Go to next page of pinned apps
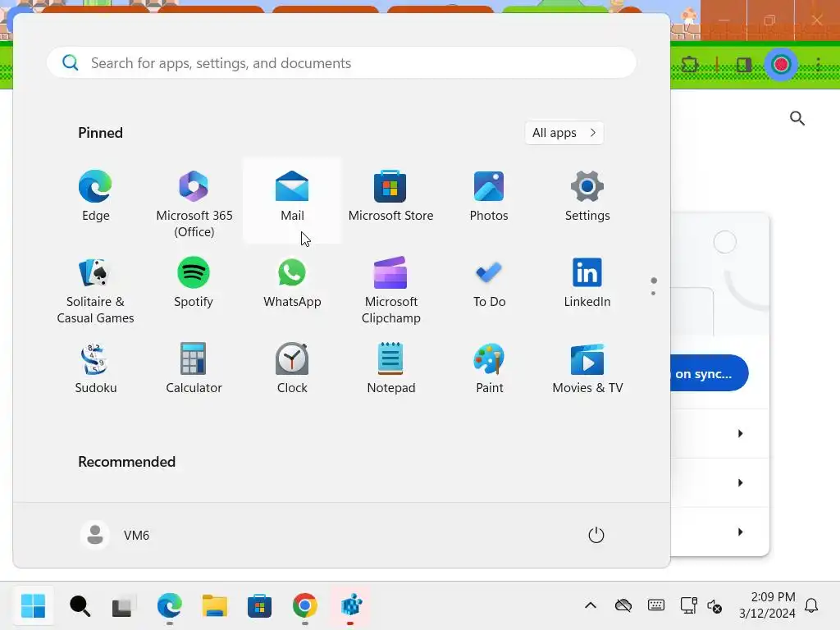The width and height of the screenshot is (840, 630). [653, 293]
